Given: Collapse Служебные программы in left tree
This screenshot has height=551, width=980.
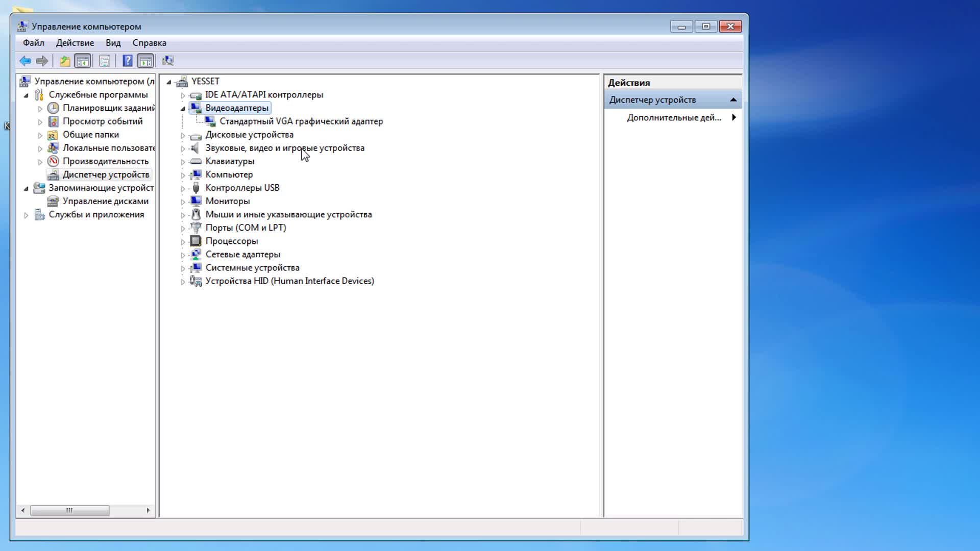Looking at the screenshot, I should pos(26,95).
